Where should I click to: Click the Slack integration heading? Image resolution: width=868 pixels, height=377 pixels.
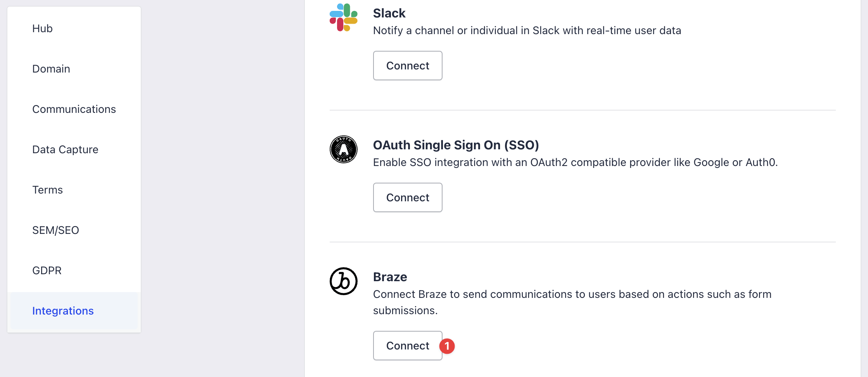[389, 13]
